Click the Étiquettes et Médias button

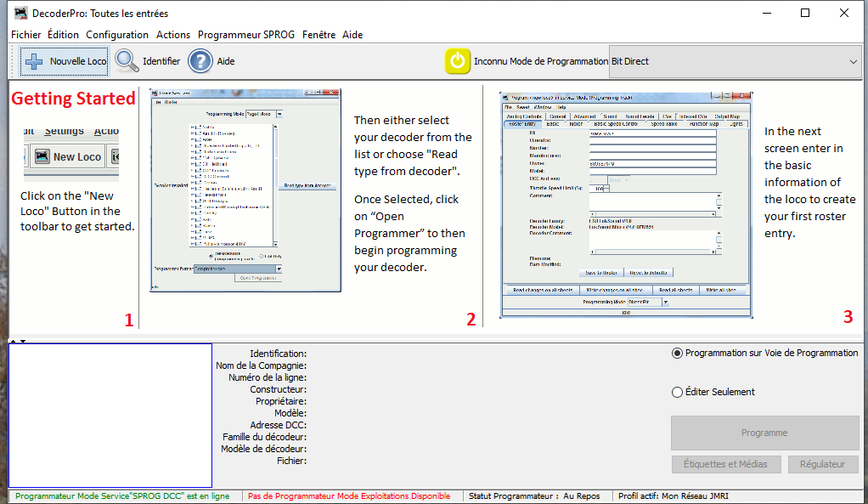pos(725,464)
